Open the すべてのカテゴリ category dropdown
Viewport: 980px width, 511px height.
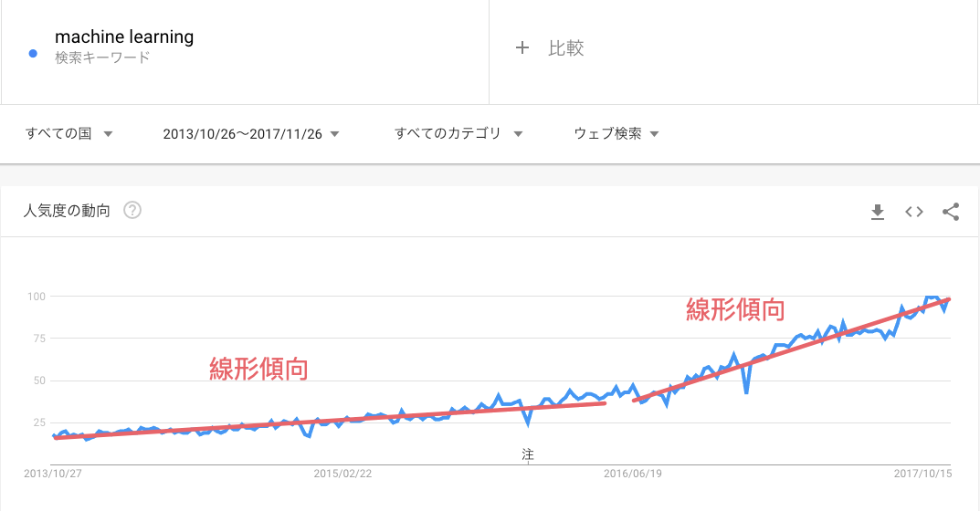point(458,133)
